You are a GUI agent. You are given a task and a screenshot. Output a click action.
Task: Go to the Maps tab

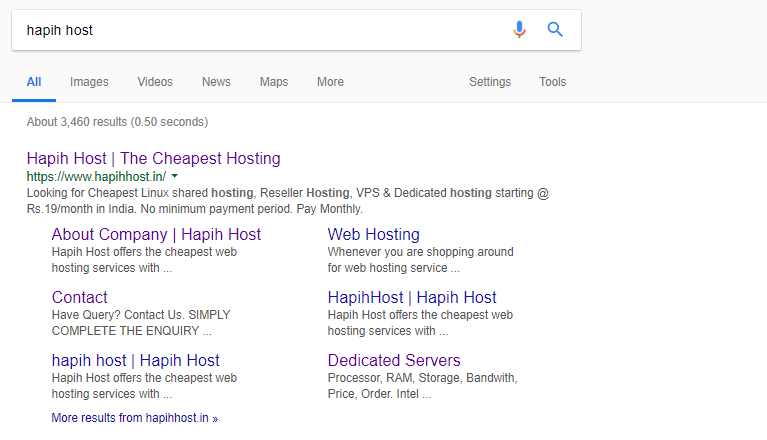pyautogui.click(x=274, y=82)
